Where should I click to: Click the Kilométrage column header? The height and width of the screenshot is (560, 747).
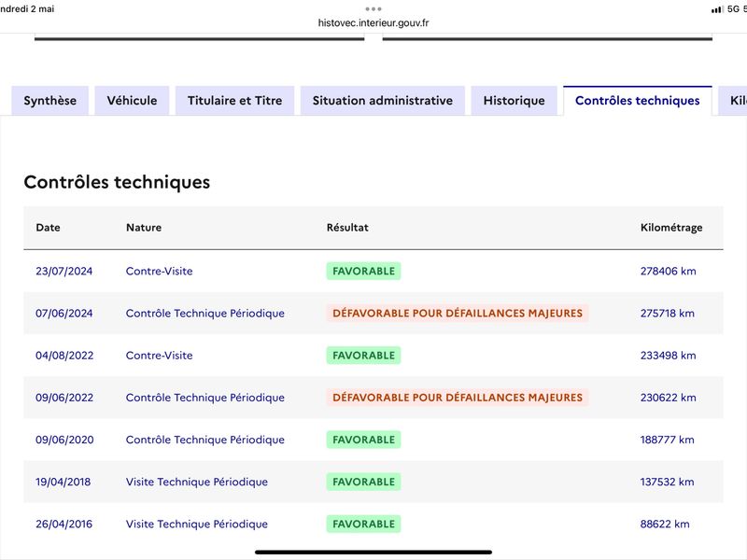tap(671, 228)
